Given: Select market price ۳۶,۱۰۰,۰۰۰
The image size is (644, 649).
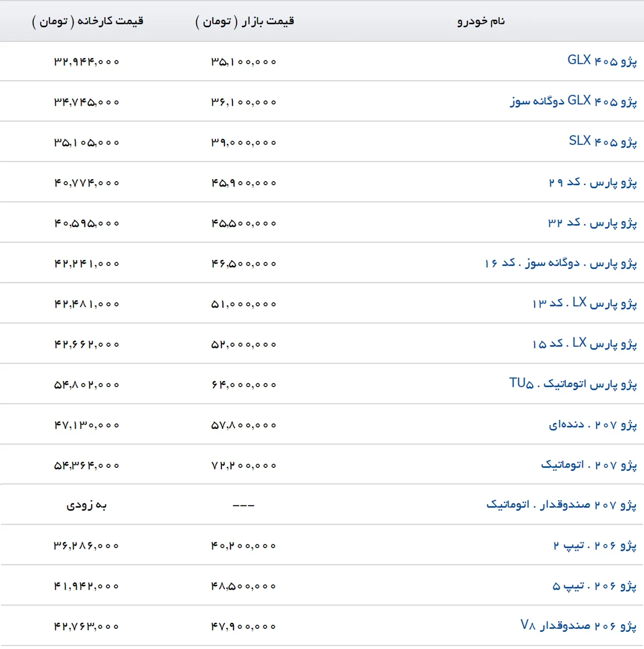Looking at the screenshot, I should coord(244,102).
